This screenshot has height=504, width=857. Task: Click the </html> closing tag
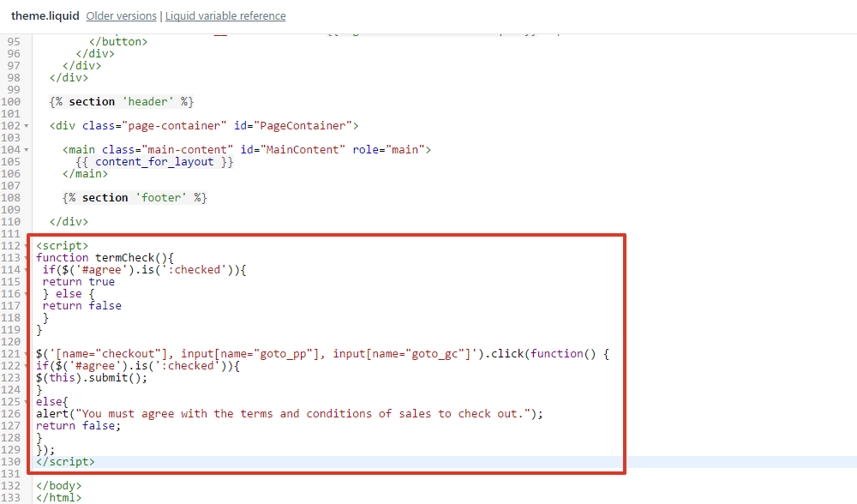pyautogui.click(x=58, y=498)
